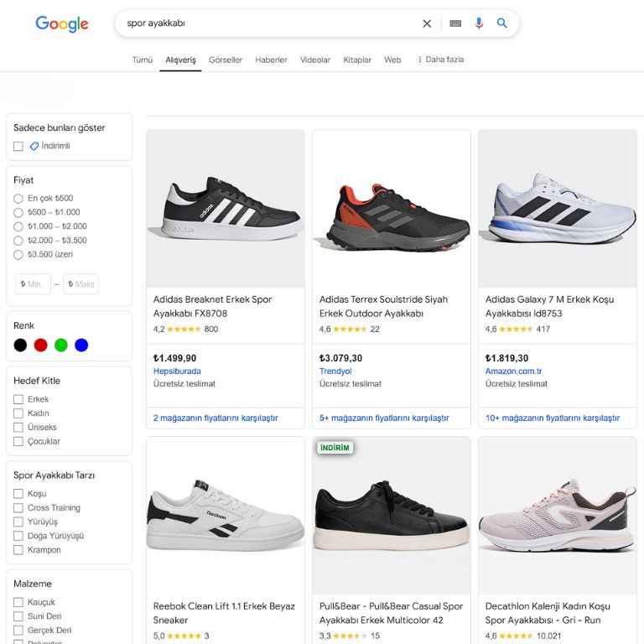Compare prices from 5+ mağazanın link
Viewport: 644px width, 644px height.
(384, 418)
